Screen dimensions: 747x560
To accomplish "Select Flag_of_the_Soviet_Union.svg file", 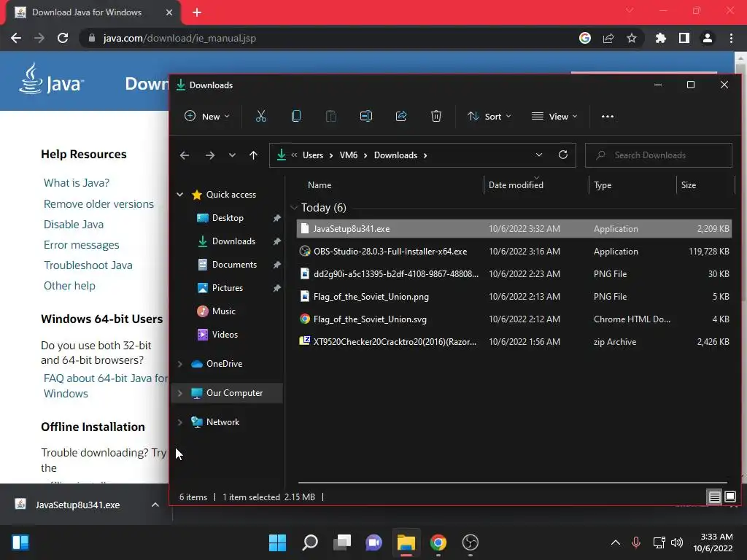I will (514, 319).
